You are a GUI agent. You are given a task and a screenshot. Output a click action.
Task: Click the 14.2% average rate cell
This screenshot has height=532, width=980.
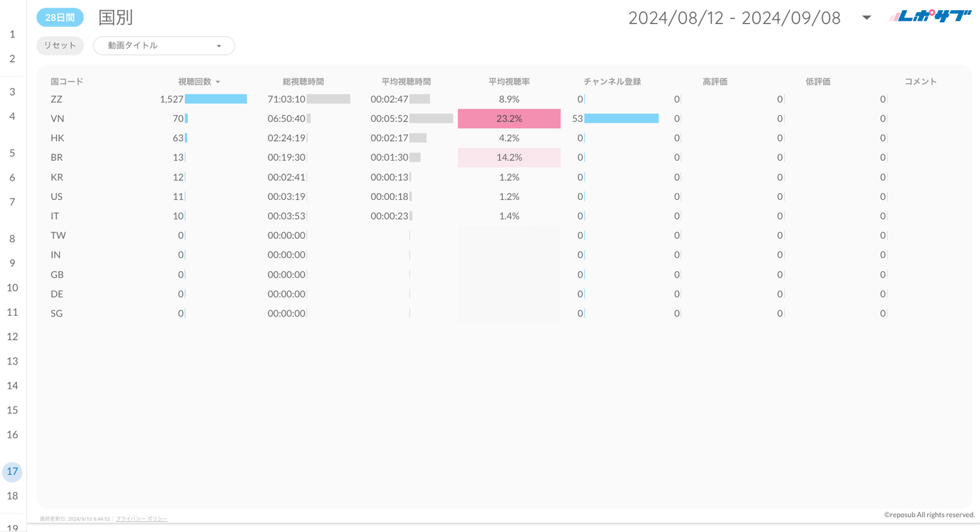(509, 157)
